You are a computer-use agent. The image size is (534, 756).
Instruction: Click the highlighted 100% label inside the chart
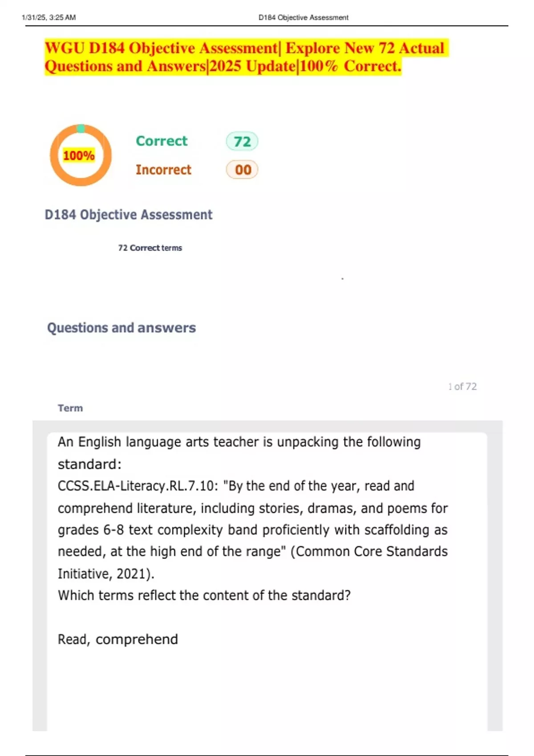click(79, 156)
